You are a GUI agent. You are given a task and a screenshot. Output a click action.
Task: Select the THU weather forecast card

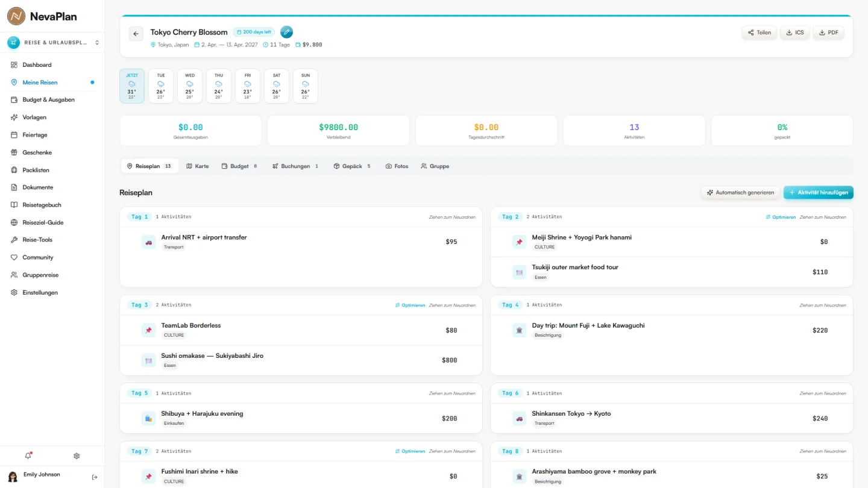pyautogui.click(x=219, y=86)
